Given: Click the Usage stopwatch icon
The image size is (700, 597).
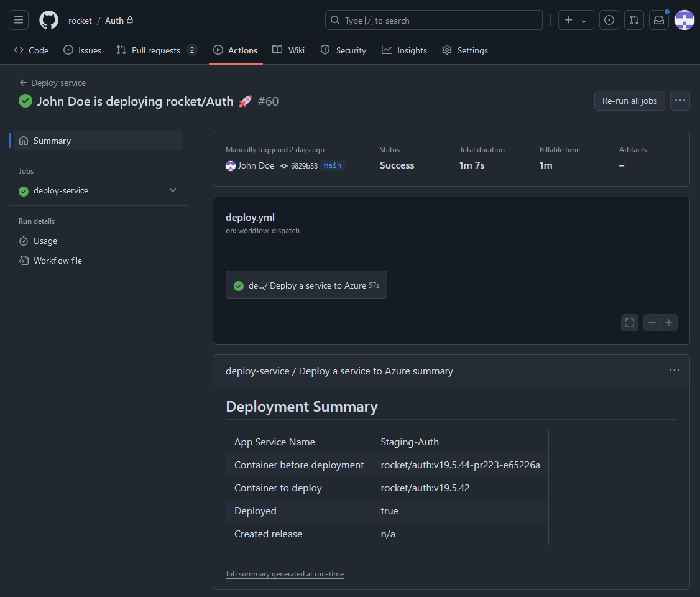Looking at the screenshot, I should pos(24,241).
